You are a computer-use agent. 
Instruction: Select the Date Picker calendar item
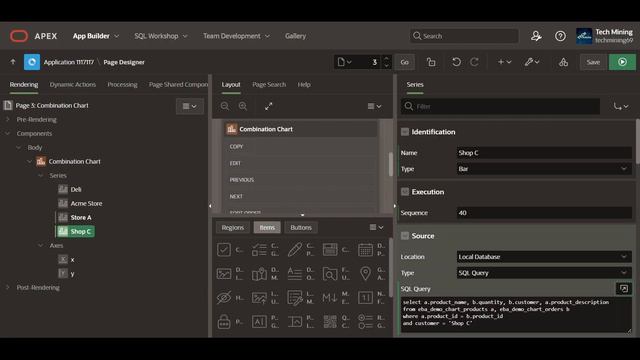pos(365,249)
